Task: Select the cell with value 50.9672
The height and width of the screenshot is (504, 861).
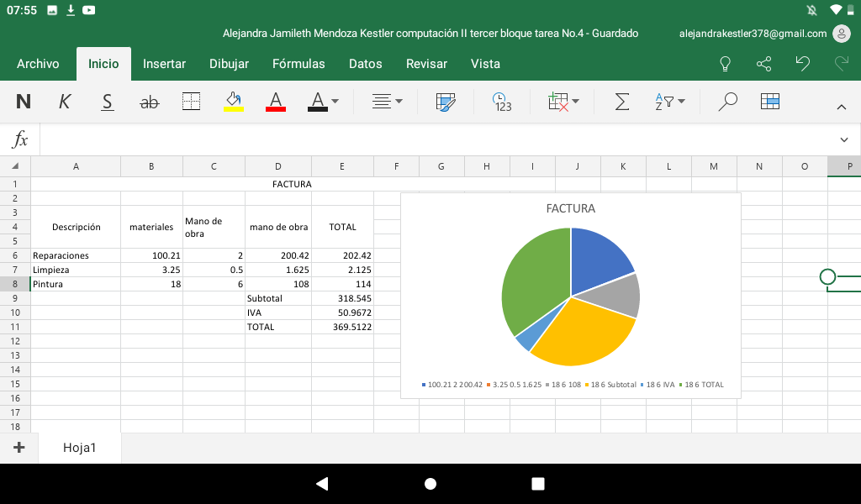Action: pyautogui.click(x=343, y=312)
